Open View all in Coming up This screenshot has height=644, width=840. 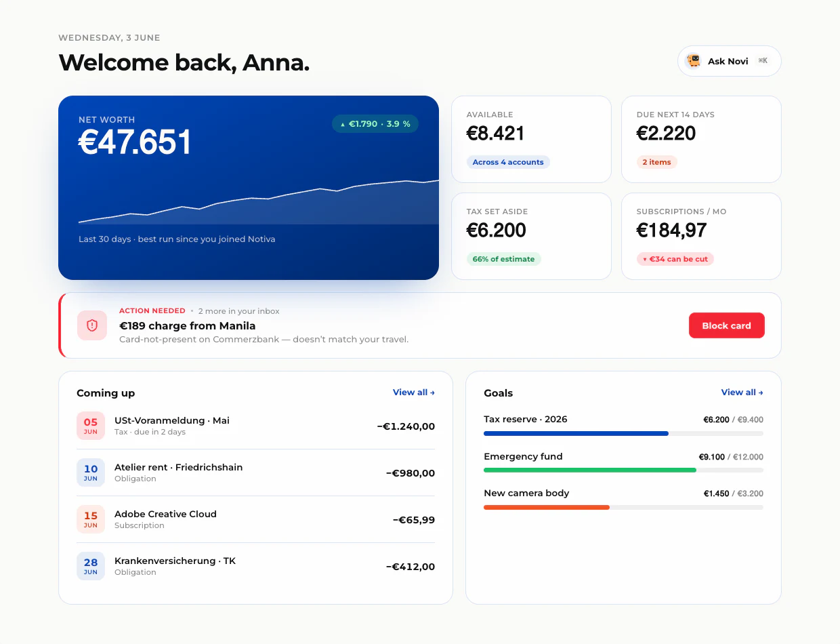point(414,393)
